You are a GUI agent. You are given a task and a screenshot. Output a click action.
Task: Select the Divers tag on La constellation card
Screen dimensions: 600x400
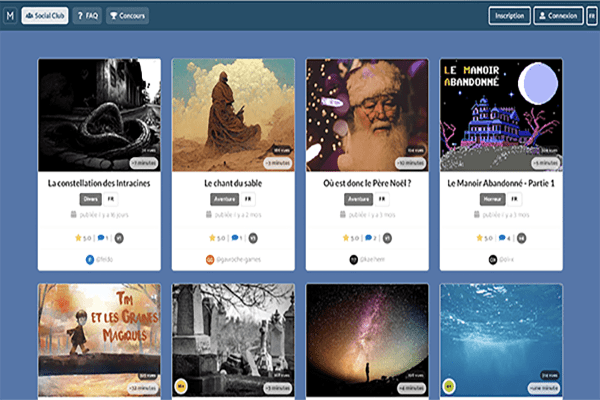(91, 199)
